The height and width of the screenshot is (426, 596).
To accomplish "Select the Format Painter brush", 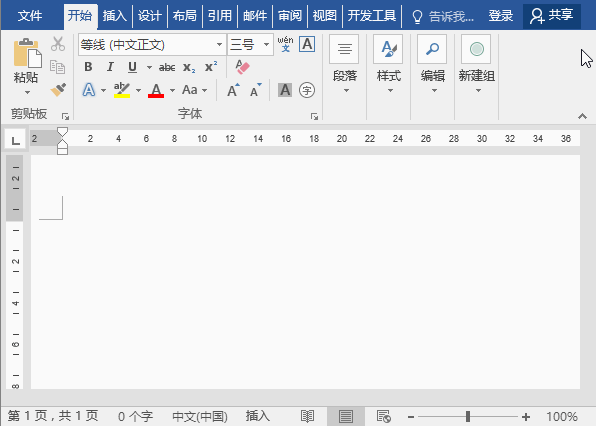I will click(58, 90).
